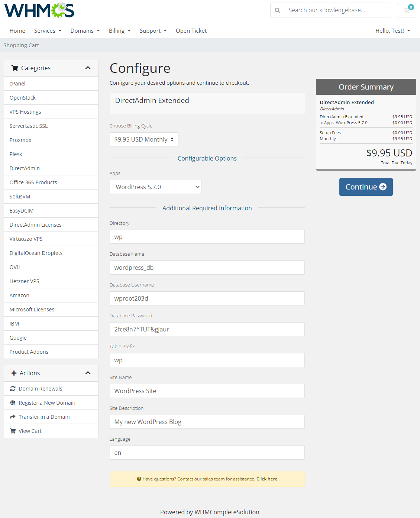Viewport: 420px width, 518px height.
Task: Expand the Hello, Test! account dropdown
Action: [x=392, y=30]
